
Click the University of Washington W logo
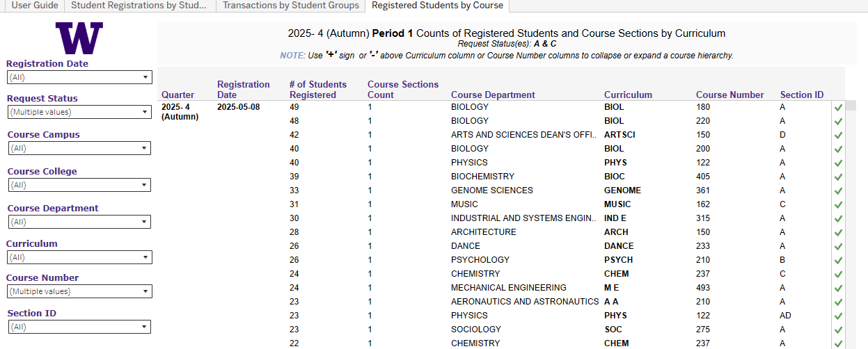pos(79,38)
